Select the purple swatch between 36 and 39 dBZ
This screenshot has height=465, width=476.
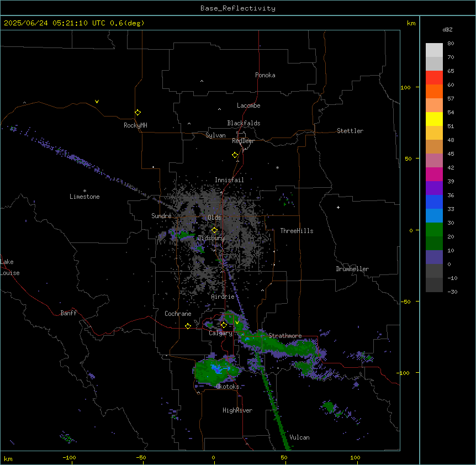click(x=434, y=188)
